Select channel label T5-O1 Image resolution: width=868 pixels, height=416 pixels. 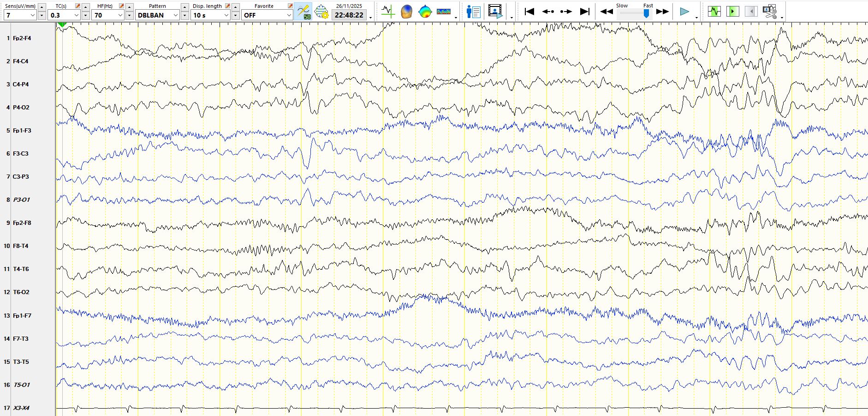pyautogui.click(x=22, y=385)
